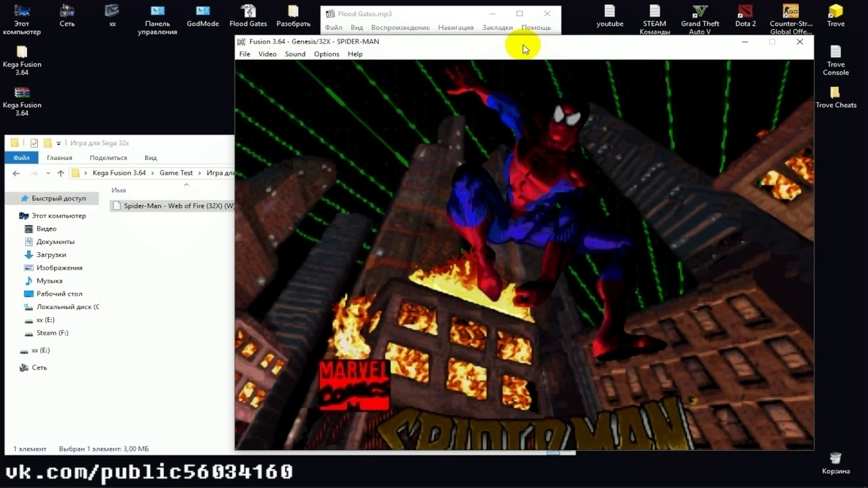
Task: Click new folder quick access icon
Action: [47, 143]
